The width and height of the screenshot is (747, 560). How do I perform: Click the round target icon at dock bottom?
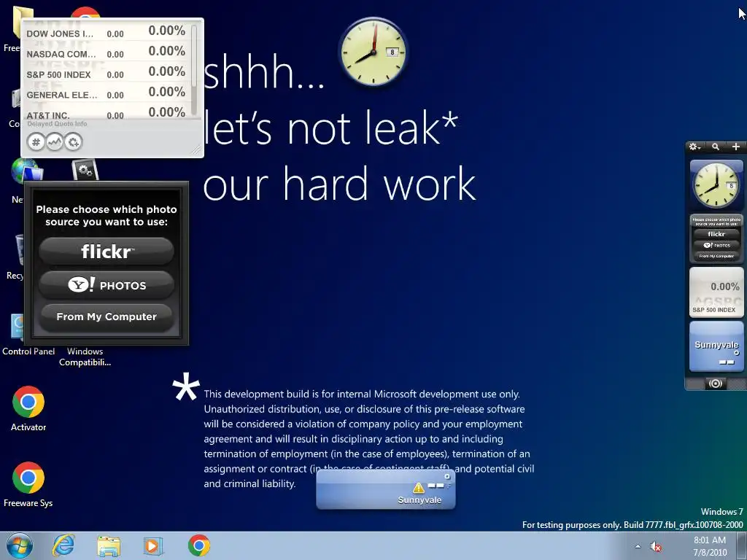point(716,384)
